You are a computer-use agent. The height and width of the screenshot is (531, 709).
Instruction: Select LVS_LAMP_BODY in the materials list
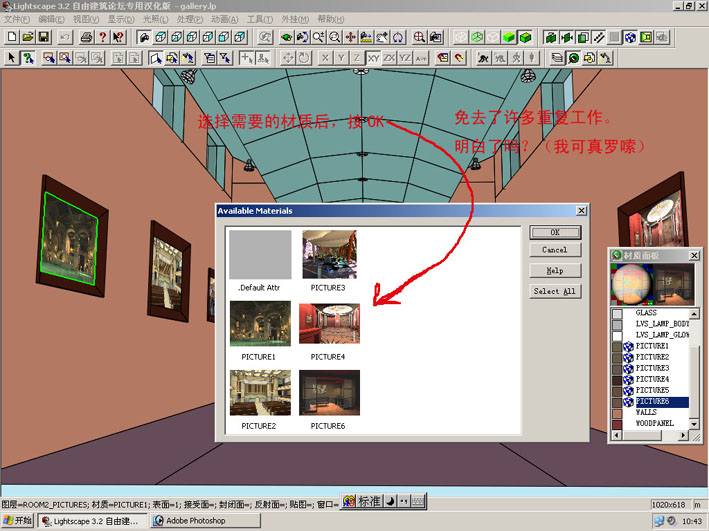pyautogui.click(x=662, y=324)
